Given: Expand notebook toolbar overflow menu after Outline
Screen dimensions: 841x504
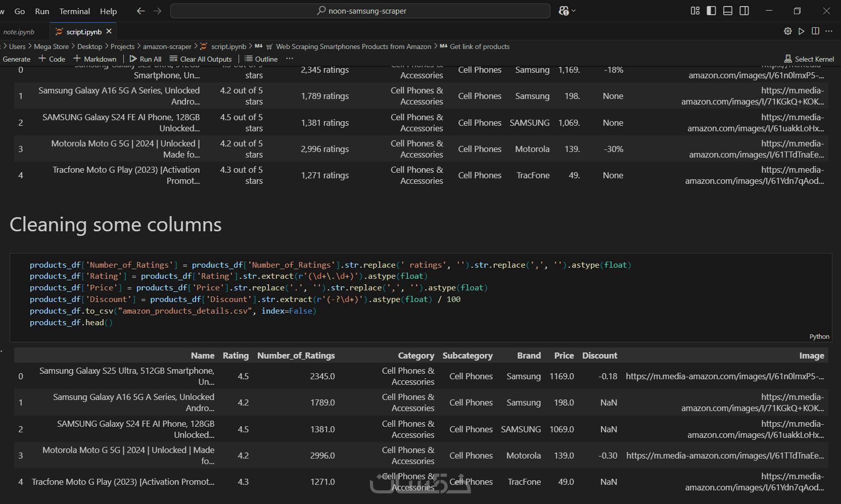Looking at the screenshot, I should pos(290,59).
